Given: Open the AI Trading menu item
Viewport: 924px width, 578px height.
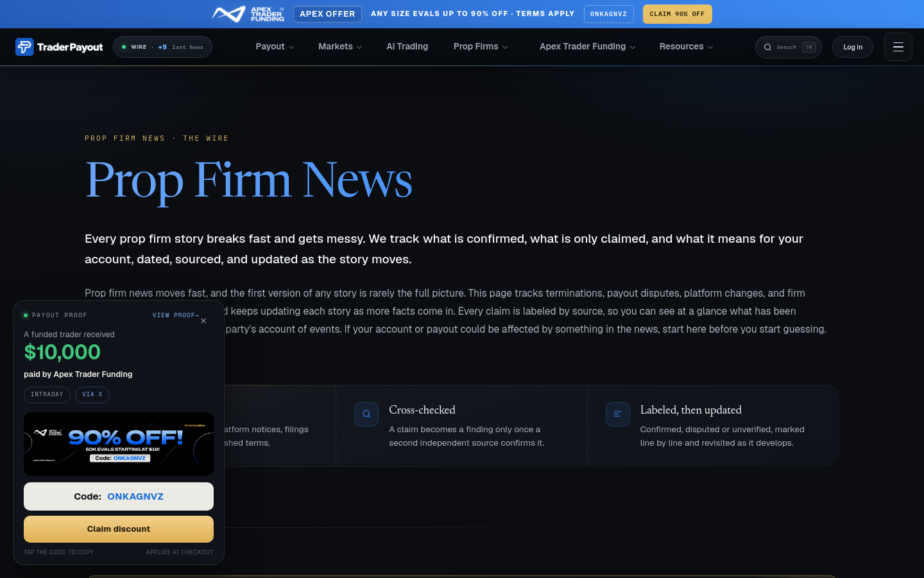Looking at the screenshot, I should point(407,47).
